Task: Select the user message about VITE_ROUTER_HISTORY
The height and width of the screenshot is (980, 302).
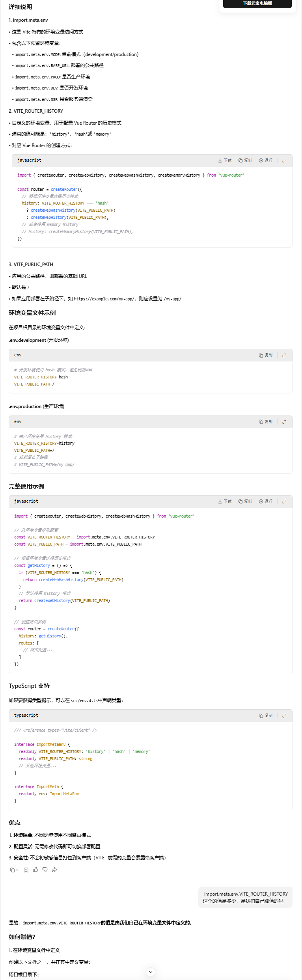Action: pyautogui.click(x=246, y=897)
